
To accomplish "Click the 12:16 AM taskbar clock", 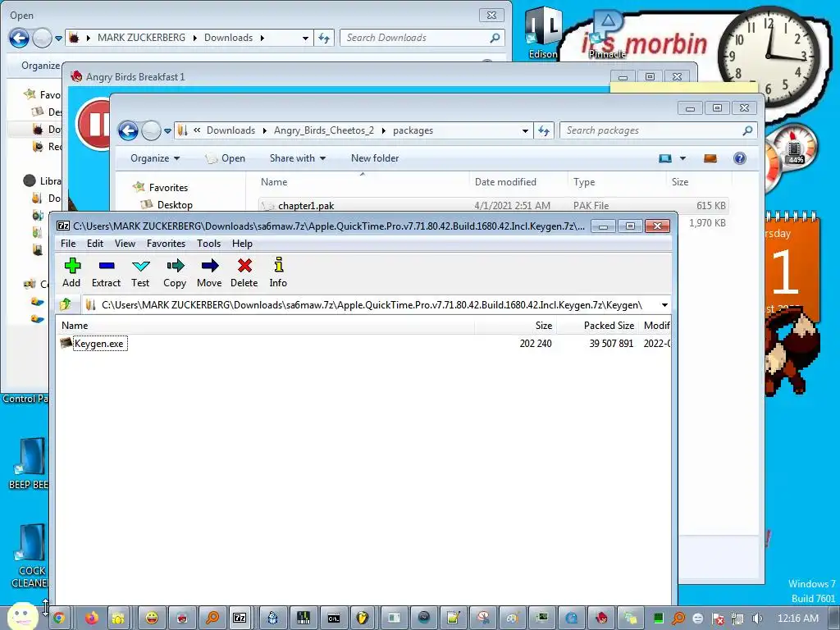I will (798, 618).
